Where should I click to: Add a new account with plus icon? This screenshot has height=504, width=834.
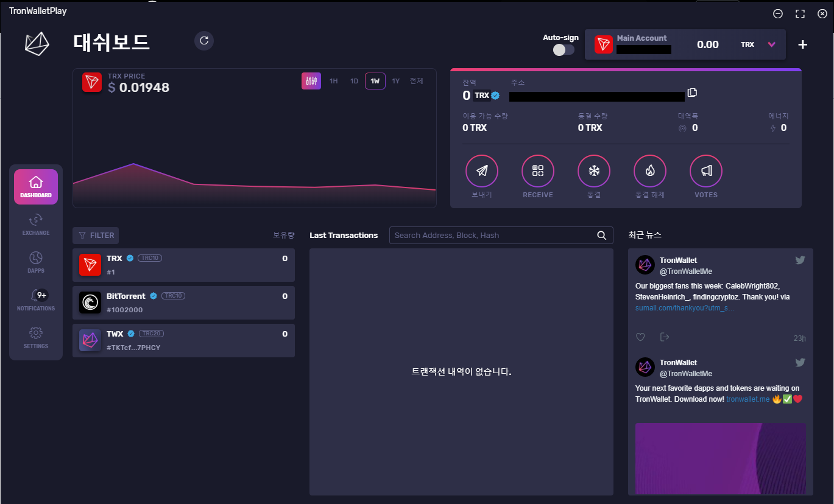(x=803, y=44)
